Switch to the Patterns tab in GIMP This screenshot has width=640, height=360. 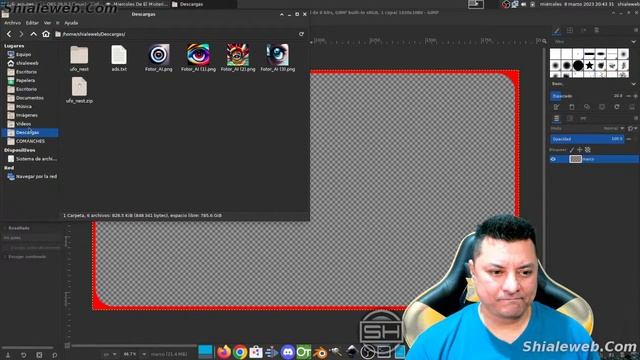click(570, 30)
